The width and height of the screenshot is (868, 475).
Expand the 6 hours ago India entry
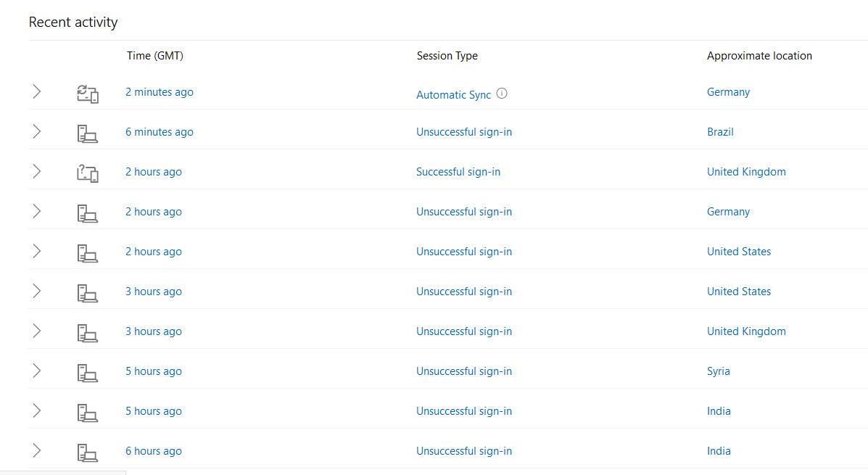36,450
